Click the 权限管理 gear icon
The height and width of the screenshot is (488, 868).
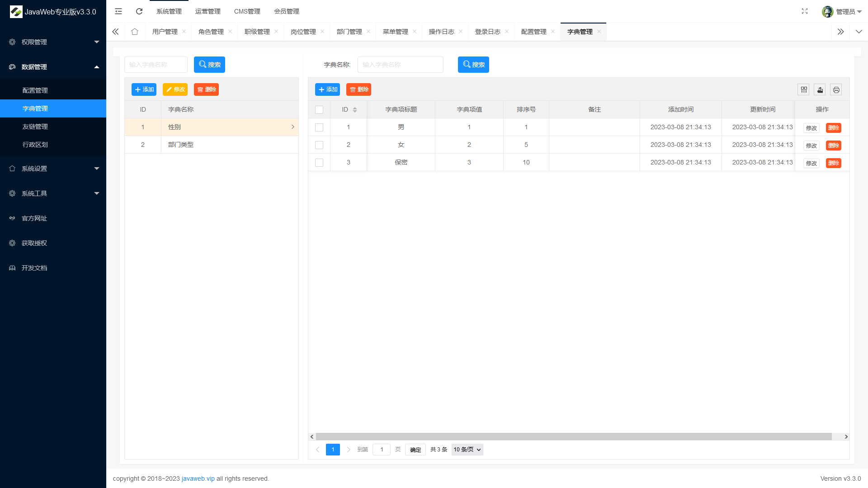12,42
